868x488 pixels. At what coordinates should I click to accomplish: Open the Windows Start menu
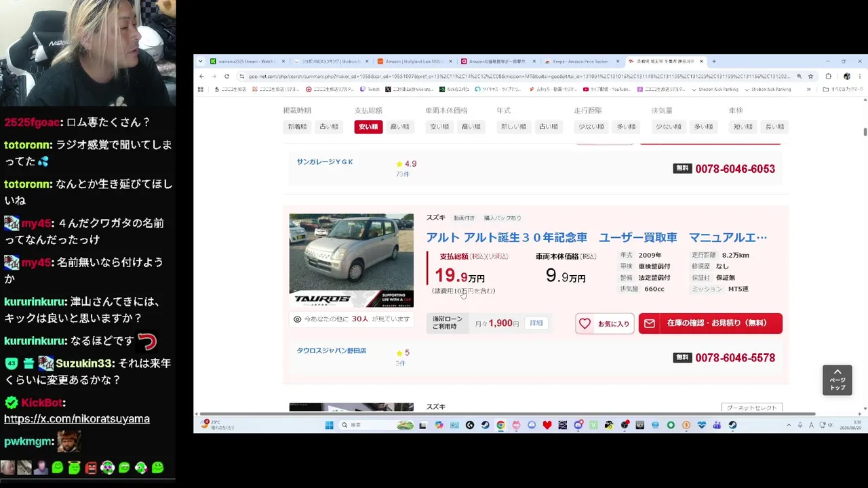click(x=329, y=425)
